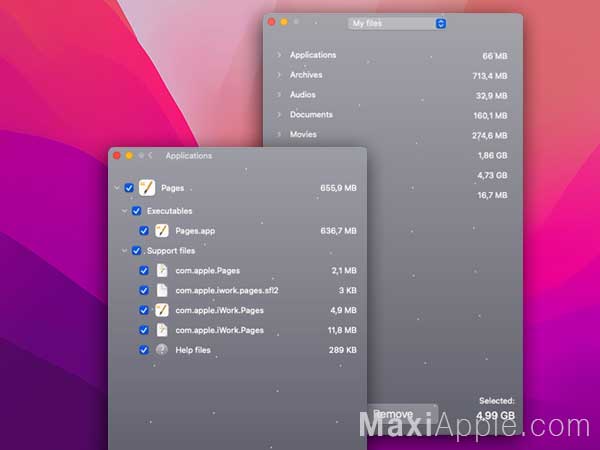Uncheck the Support files checkbox
Viewport: 600px width, 450px height.
[136, 251]
